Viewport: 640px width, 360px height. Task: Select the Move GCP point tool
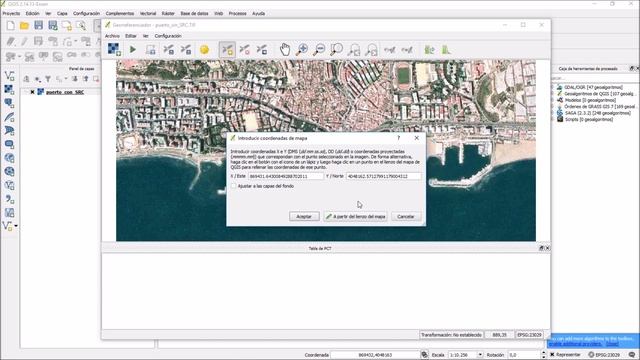click(262, 49)
